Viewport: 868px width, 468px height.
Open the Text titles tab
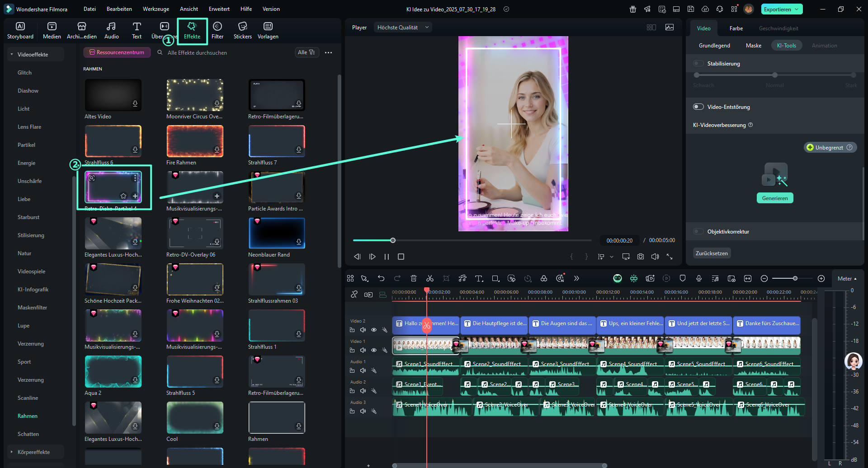pyautogui.click(x=137, y=31)
